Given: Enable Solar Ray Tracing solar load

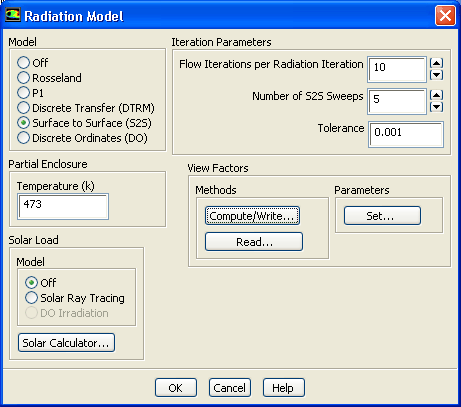Looking at the screenshot, I should pyautogui.click(x=31, y=298).
